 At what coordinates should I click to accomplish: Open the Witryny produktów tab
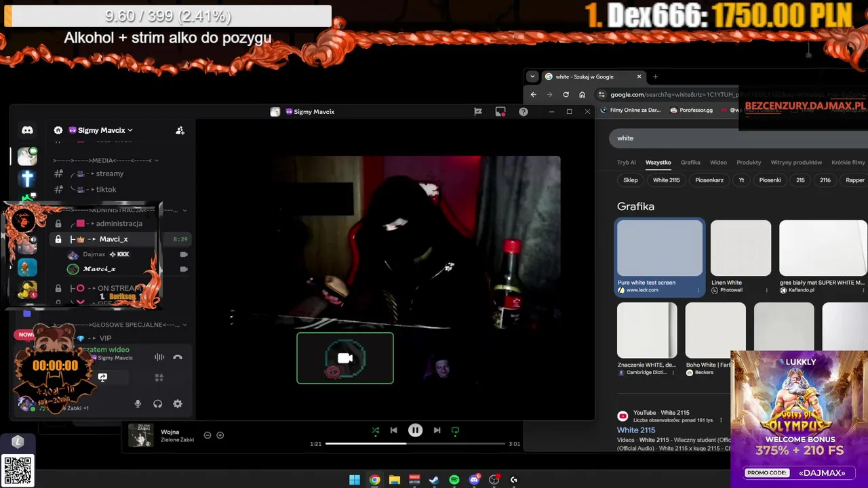796,163
